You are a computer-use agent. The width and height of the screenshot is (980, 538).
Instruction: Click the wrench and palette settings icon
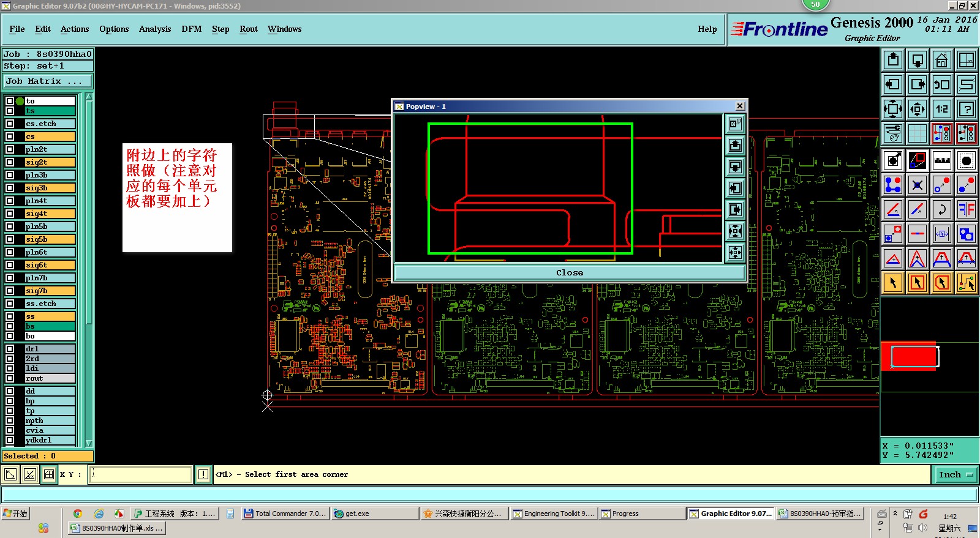(x=892, y=133)
